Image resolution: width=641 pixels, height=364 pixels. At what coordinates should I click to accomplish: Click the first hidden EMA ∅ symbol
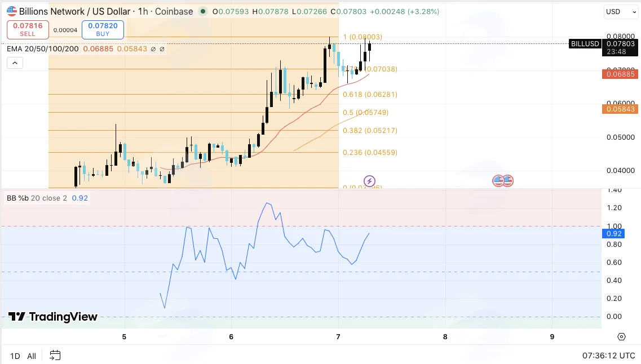click(153, 49)
